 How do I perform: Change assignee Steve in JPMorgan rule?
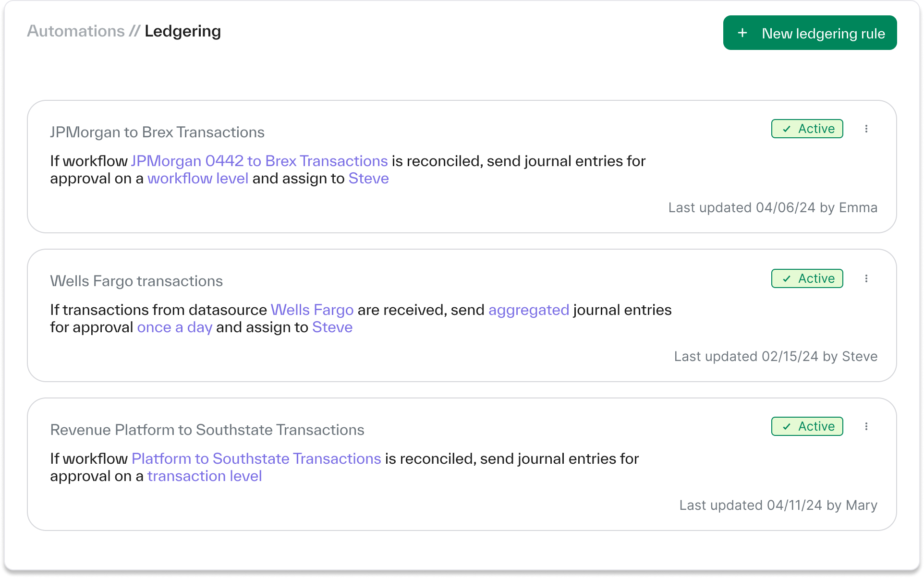(x=368, y=179)
